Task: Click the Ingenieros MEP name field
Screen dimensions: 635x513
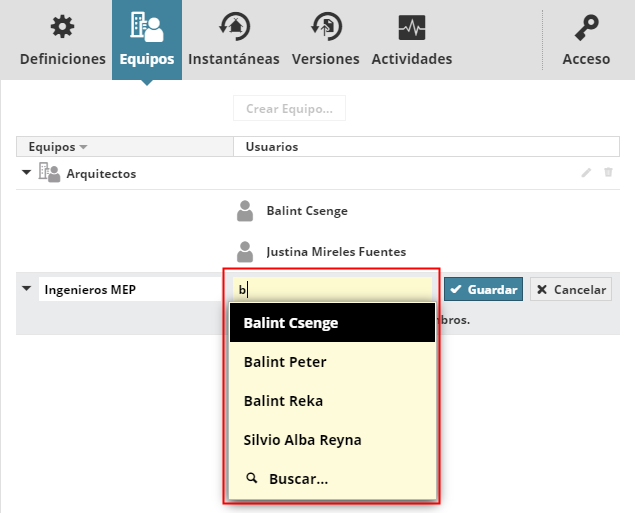Action: tap(124, 290)
